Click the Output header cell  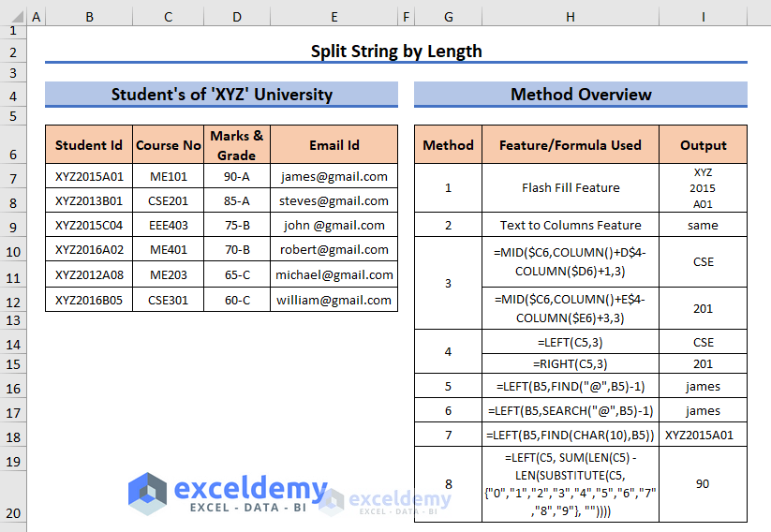(703, 144)
